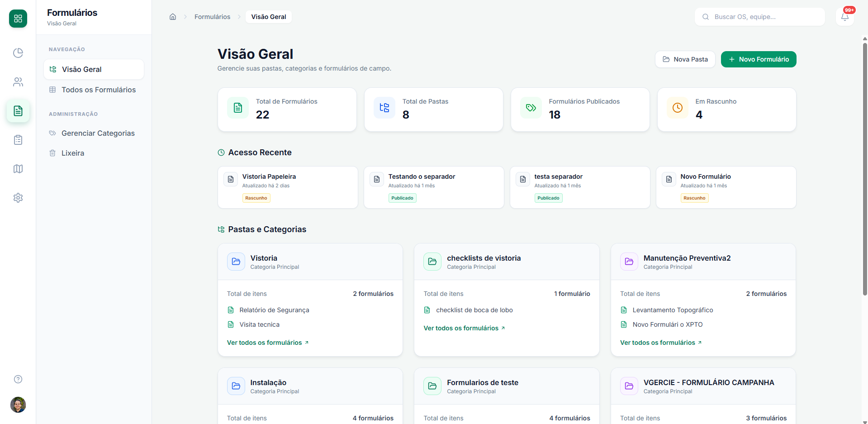The height and width of the screenshot is (424, 868).
Task: Click the Visão Geral breadcrumb tab
Action: [x=269, y=17]
